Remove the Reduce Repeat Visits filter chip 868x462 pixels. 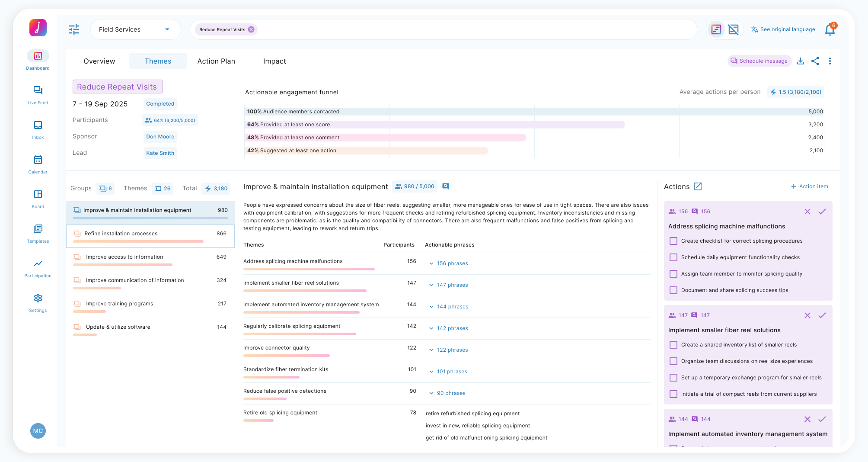coord(251,29)
